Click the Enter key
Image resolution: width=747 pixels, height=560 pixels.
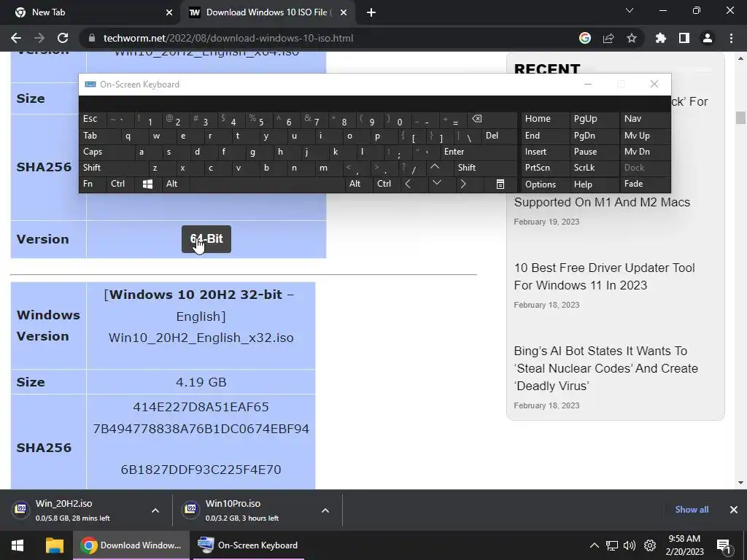(479, 152)
